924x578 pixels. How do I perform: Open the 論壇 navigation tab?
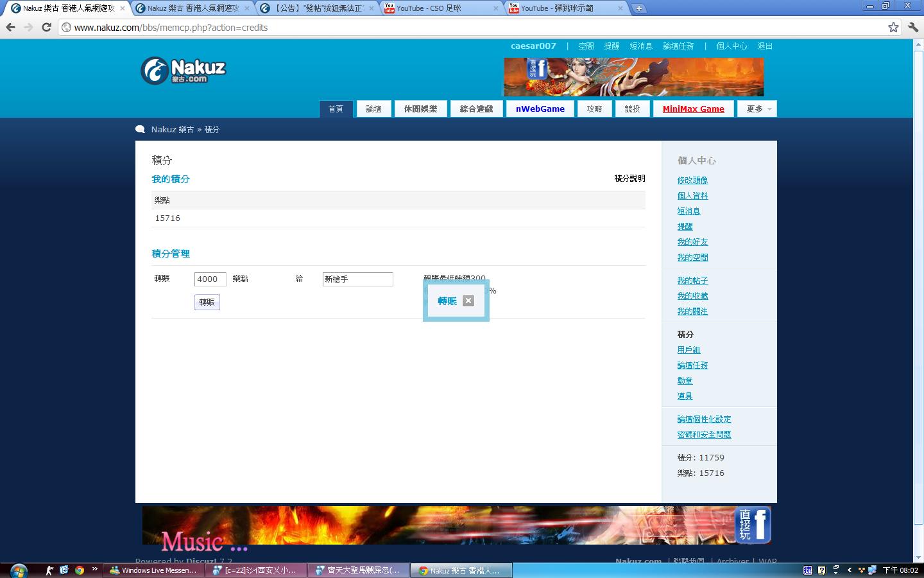[373, 109]
